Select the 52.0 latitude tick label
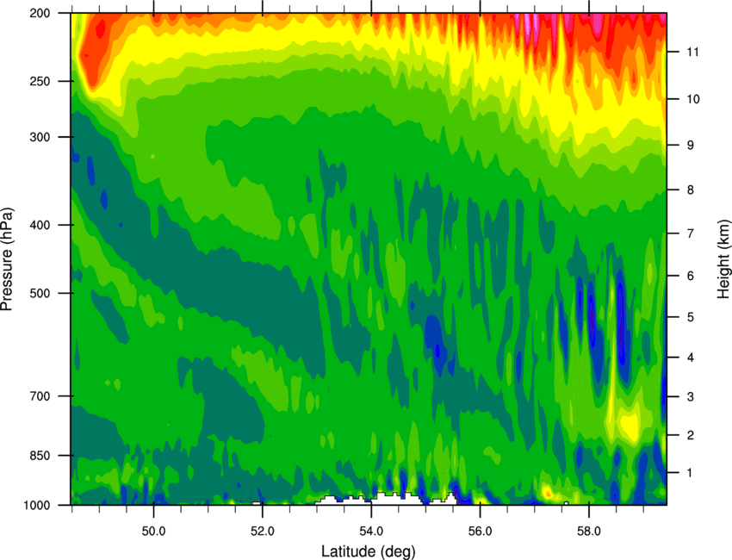This screenshot has height=560, width=732. (x=262, y=526)
